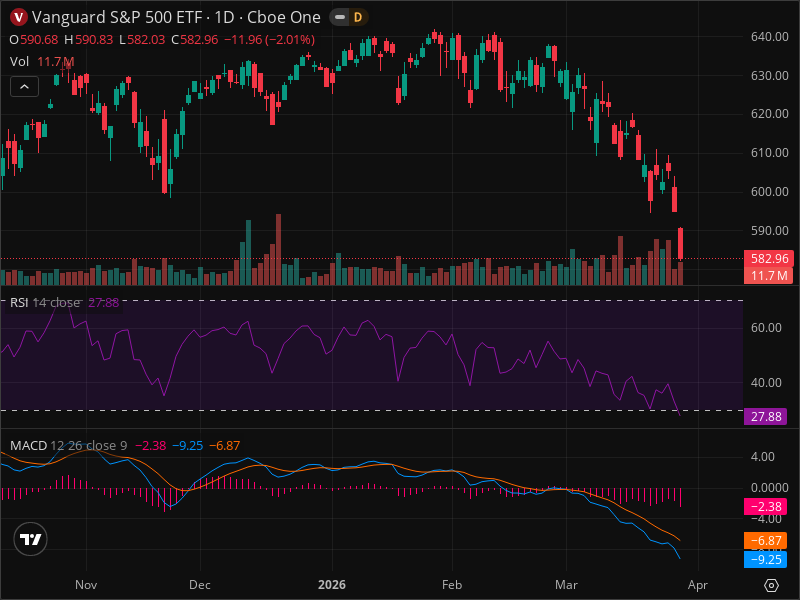The width and height of the screenshot is (800, 600).
Task: Click the 600.00 price scale label
Action: coord(769,192)
